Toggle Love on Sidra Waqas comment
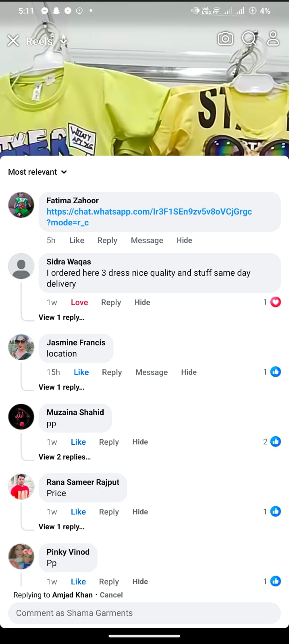The height and width of the screenshot is (644, 289). click(x=79, y=302)
